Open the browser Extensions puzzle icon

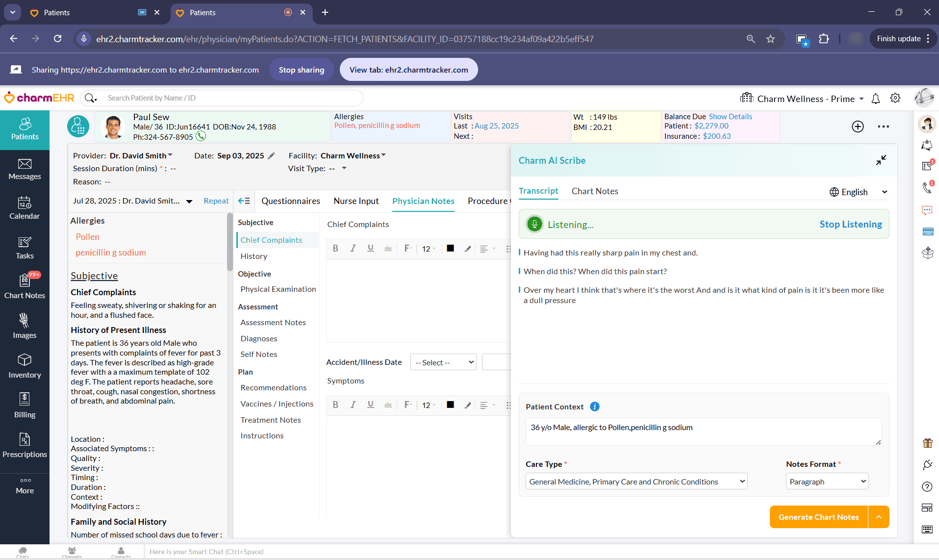click(824, 39)
